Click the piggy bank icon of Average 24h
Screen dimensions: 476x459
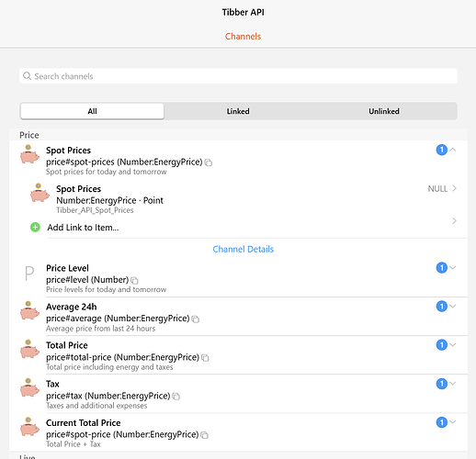click(x=29, y=310)
